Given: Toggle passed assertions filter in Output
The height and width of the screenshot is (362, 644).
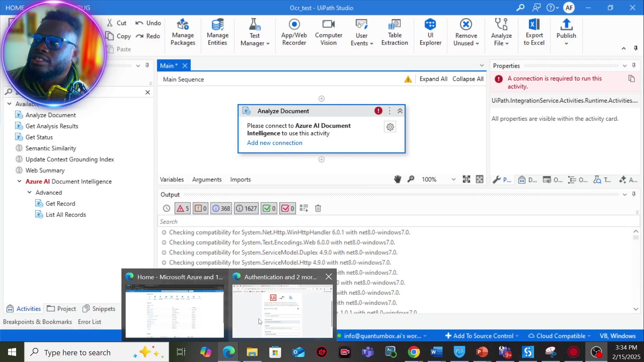Looking at the screenshot, I should (269, 208).
